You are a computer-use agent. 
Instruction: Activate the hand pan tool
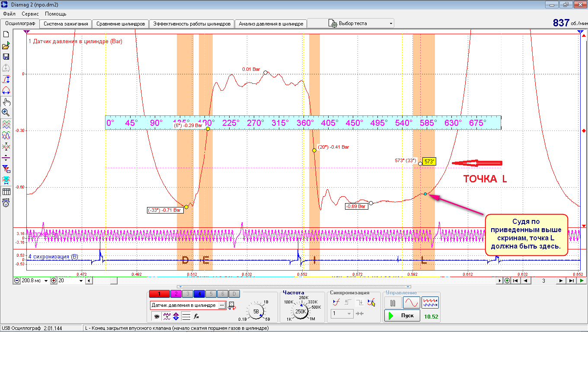6,102
